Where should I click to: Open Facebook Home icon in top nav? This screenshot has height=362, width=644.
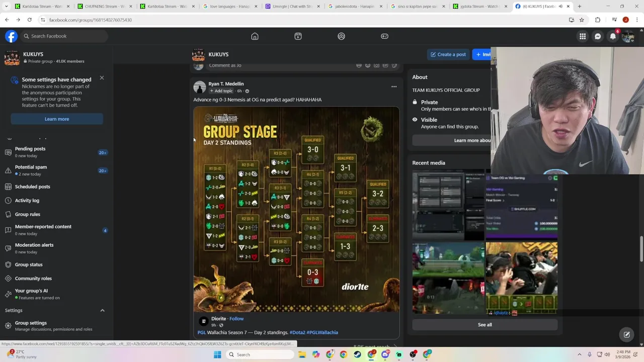pos(255,36)
